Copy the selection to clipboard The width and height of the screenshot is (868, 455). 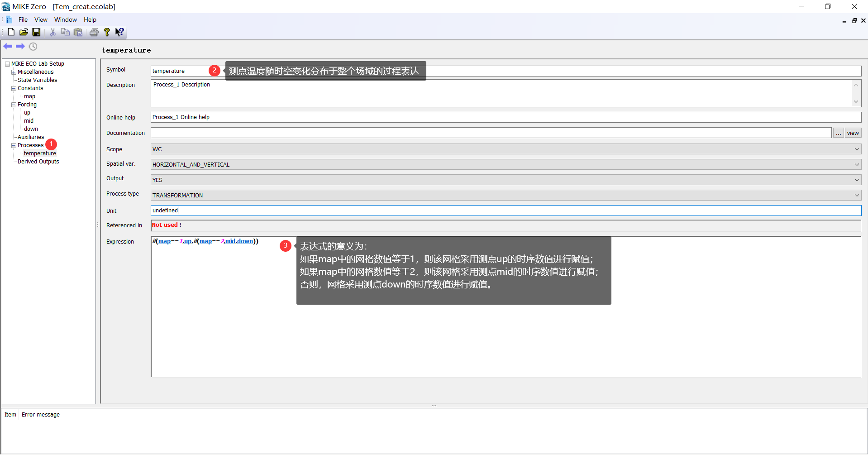pyautogui.click(x=65, y=32)
